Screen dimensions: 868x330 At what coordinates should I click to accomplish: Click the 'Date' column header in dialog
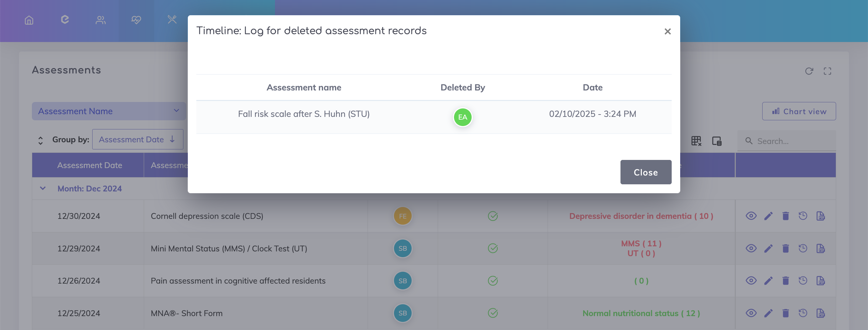tap(593, 87)
